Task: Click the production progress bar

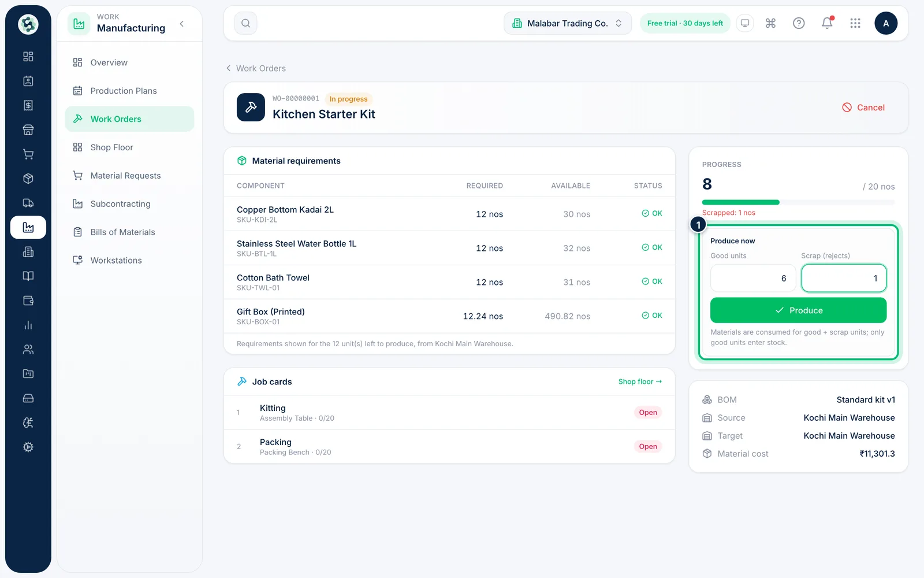Action: 798,202
